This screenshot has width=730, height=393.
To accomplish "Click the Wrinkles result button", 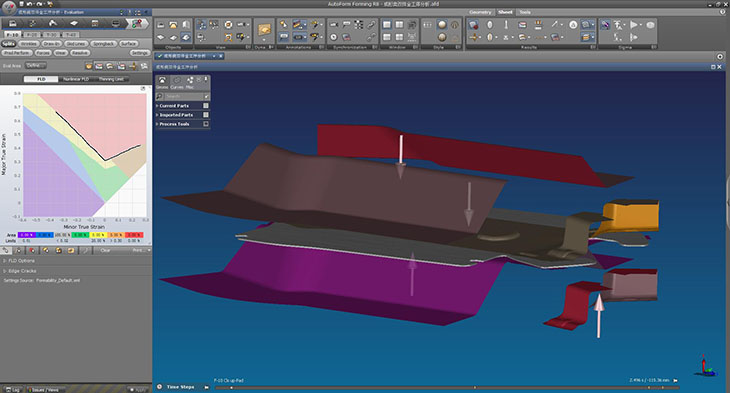I will coord(29,44).
